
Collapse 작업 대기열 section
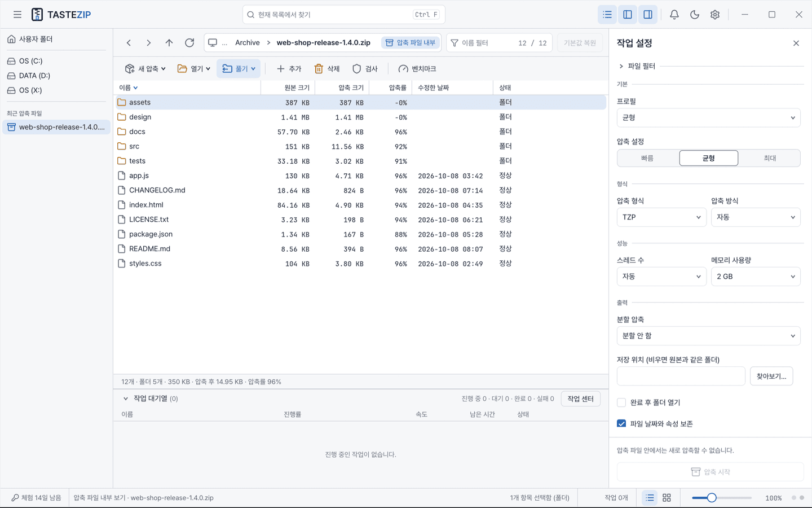coord(126,398)
